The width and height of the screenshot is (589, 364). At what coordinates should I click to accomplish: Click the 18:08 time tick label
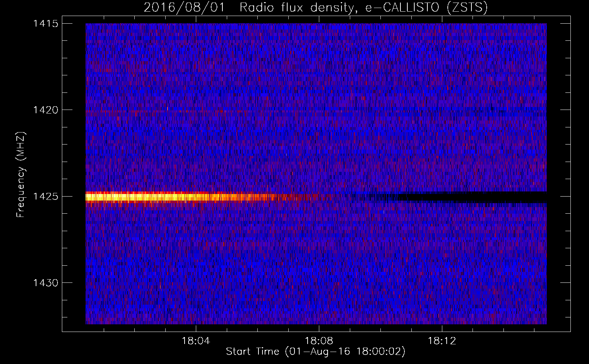coord(319,341)
